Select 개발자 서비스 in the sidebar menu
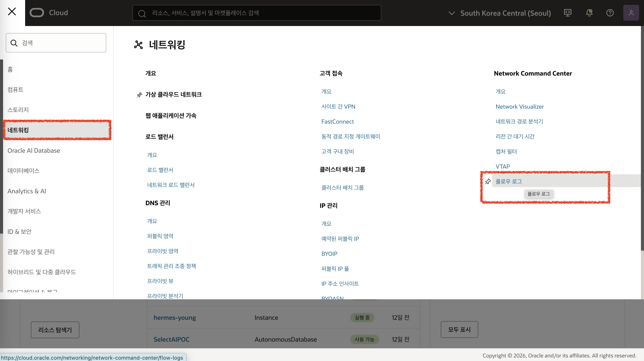The image size is (644, 361). point(24,211)
